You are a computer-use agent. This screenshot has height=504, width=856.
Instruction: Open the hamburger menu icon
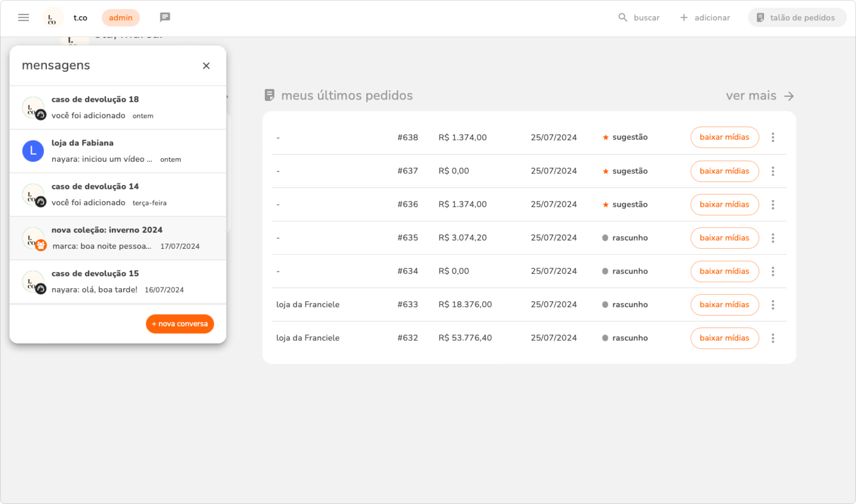(x=24, y=17)
